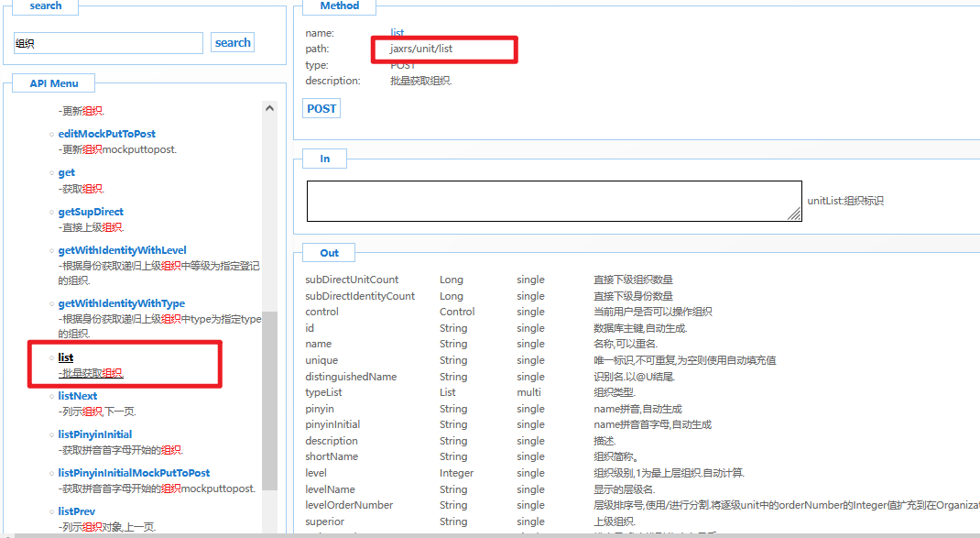Click the distinguishedName output field name
Viewport: 980px width, 538px height.
[x=351, y=377]
